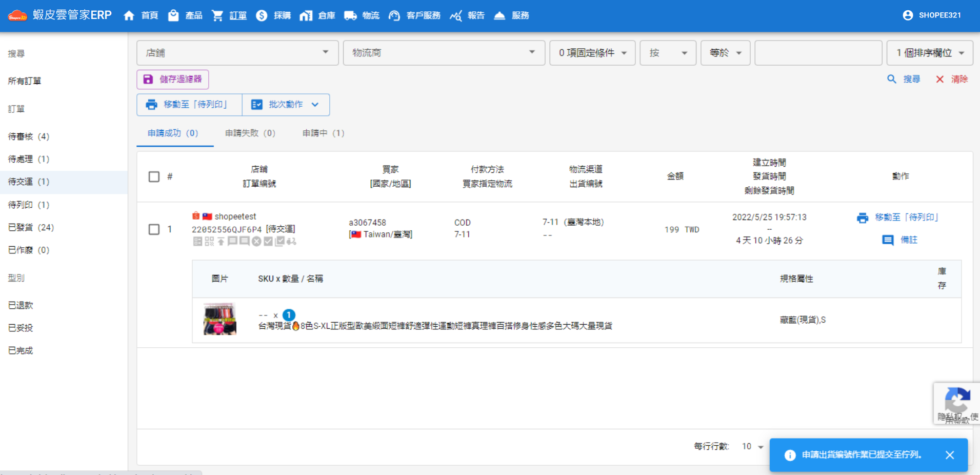This screenshot has width=980, height=475.
Task: Expand the 物流商 logistics provider dropdown
Action: pos(444,53)
